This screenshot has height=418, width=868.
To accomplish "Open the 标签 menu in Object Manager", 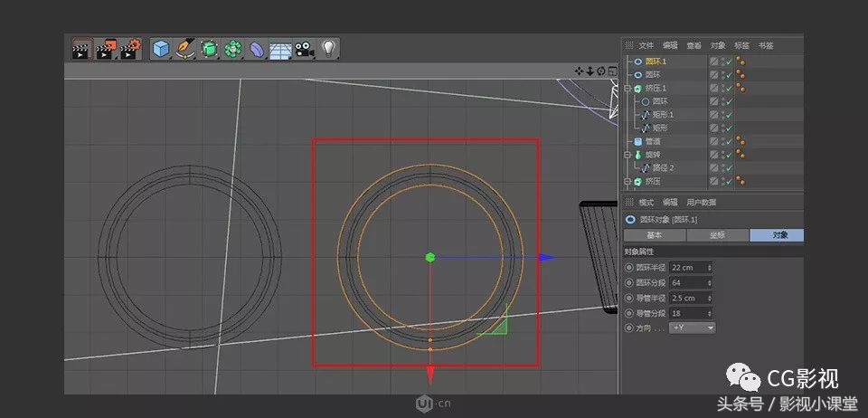I will click(x=741, y=45).
